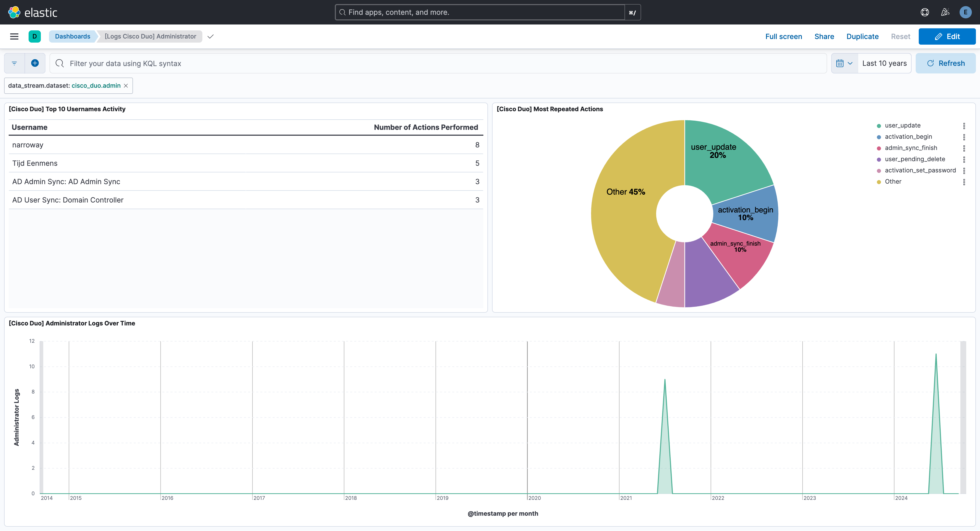Viewport: 980px width, 531px height.
Task: Open actions menu beside user_update legend entry
Action: click(x=964, y=125)
